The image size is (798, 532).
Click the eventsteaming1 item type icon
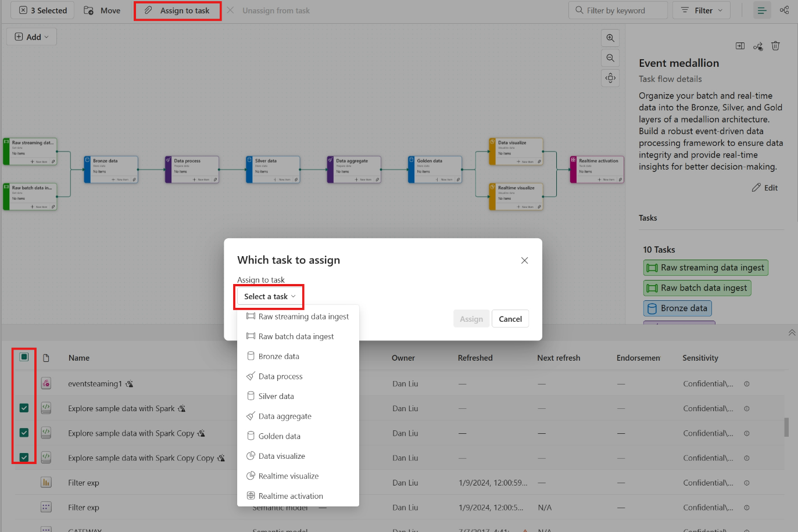tap(46, 383)
